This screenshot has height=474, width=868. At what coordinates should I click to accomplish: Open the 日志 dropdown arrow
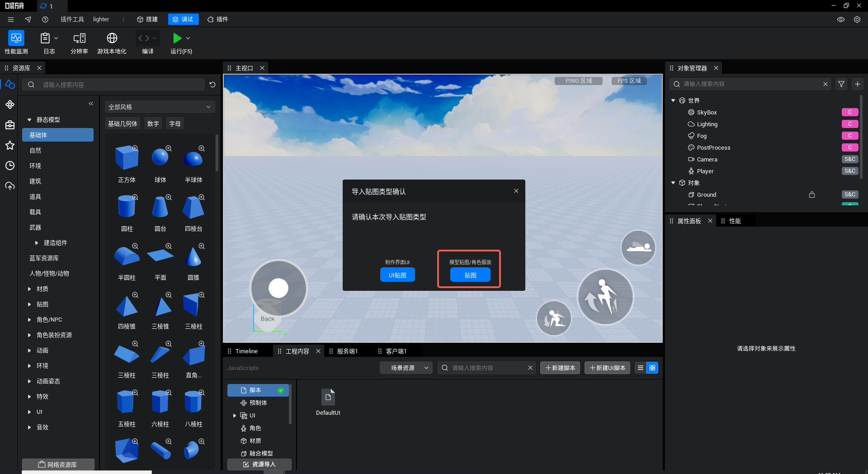pyautogui.click(x=56, y=38)
